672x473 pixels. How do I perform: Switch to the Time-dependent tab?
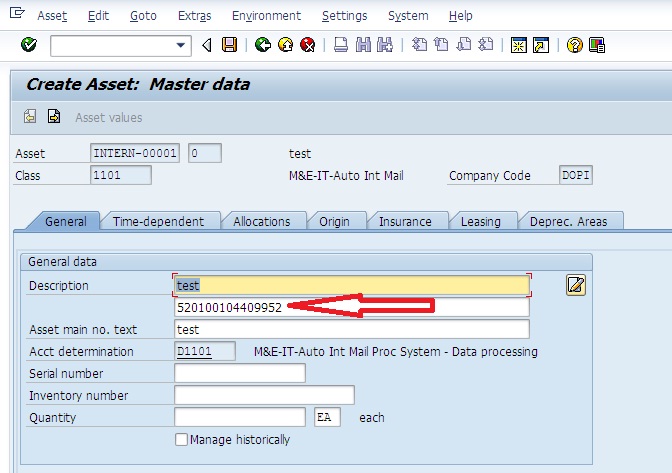[158, 221]
